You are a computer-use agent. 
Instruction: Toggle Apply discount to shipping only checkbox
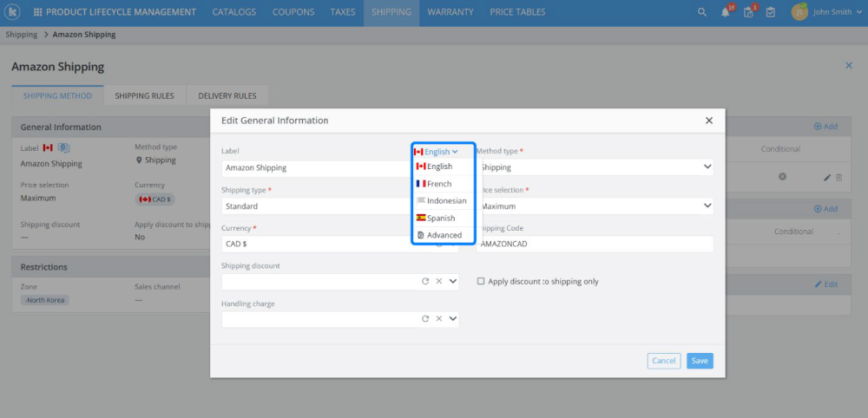click(x=481, y=282)
